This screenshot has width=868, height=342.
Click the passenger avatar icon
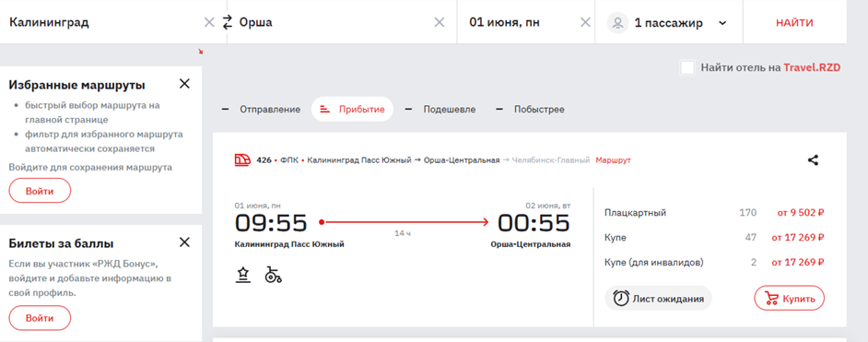tap(618, 23)
